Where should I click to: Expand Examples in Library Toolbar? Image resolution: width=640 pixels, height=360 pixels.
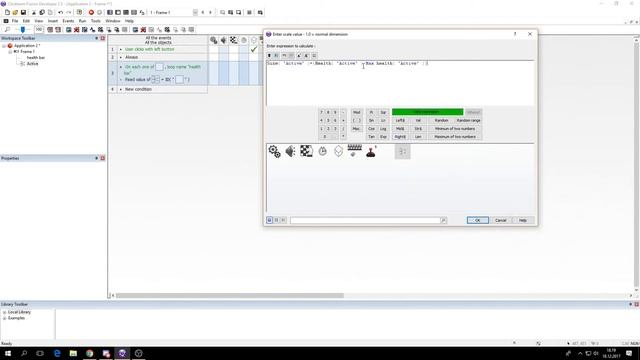coord(4,318)
